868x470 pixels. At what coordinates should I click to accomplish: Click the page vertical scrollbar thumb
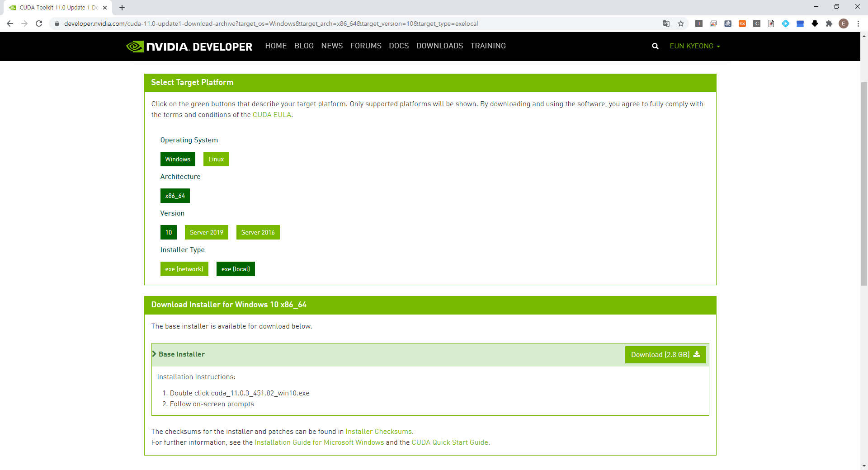pos(864,183)
